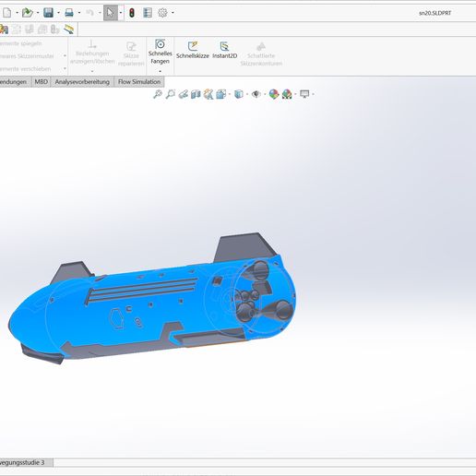
Task: Click the Save disk icon
Action: pos(48,13)
